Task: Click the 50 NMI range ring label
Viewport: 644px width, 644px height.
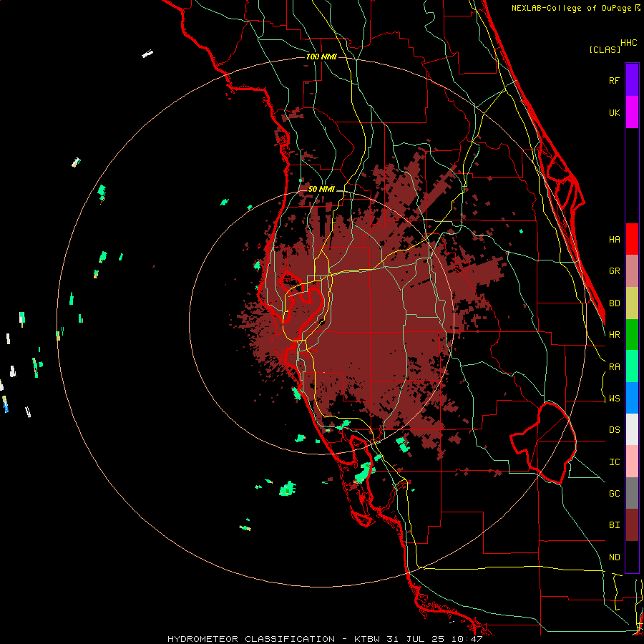Action: click(x=321, y=189)
